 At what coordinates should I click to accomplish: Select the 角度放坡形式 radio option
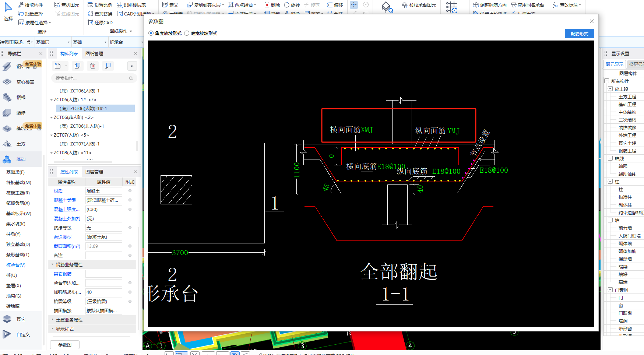tap(165, 33)
